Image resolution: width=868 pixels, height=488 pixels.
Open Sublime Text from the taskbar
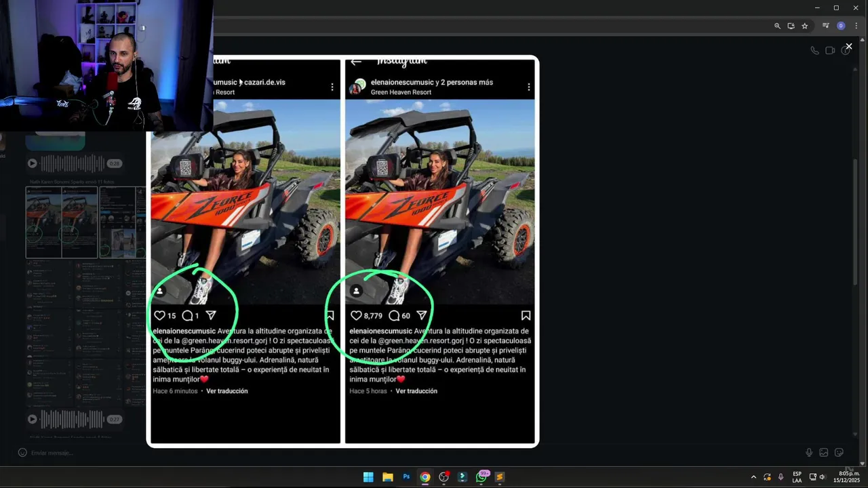[500, 477]
